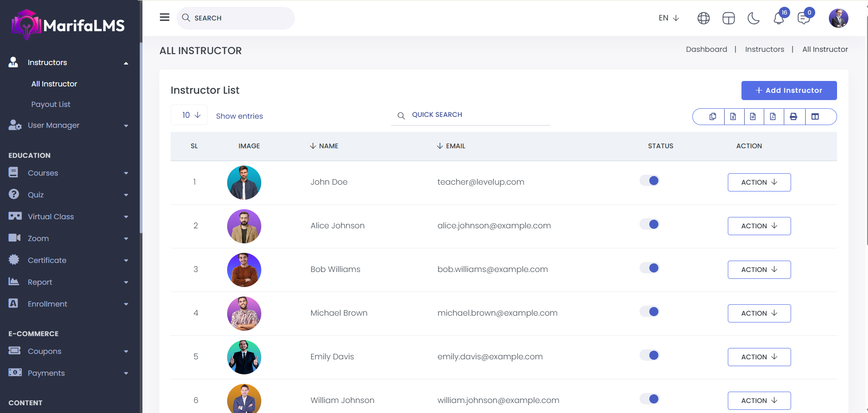868x413 pixels.
Task: Open the notifications bell
Action: (x=778, y=18)
